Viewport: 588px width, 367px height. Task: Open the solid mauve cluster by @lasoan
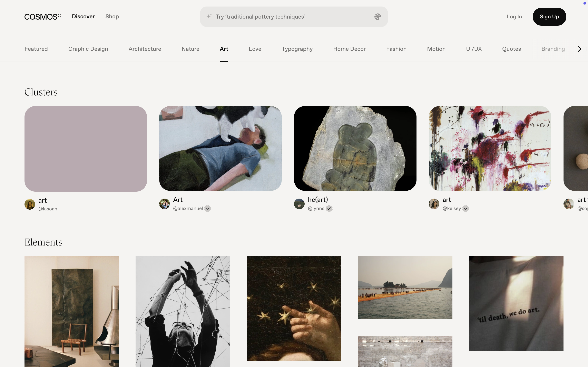86,149
